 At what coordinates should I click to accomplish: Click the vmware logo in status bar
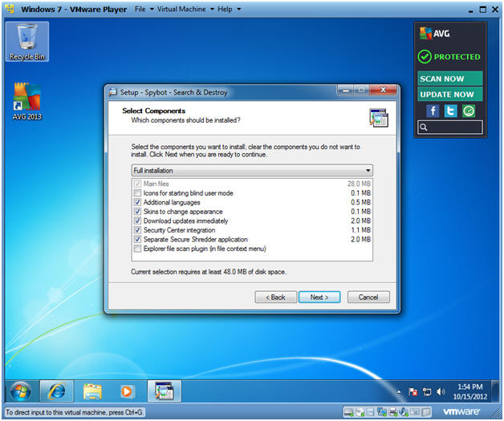(461, 411)
